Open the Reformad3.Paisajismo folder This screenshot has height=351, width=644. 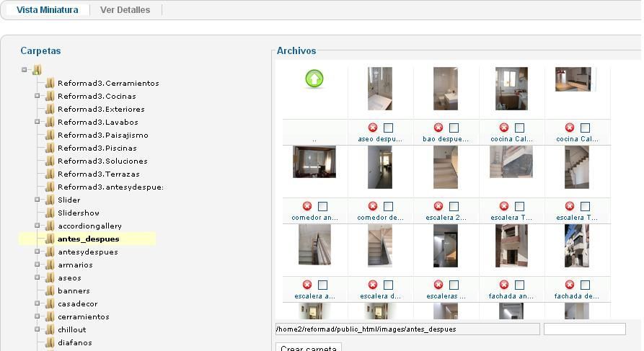coord(102,135)
